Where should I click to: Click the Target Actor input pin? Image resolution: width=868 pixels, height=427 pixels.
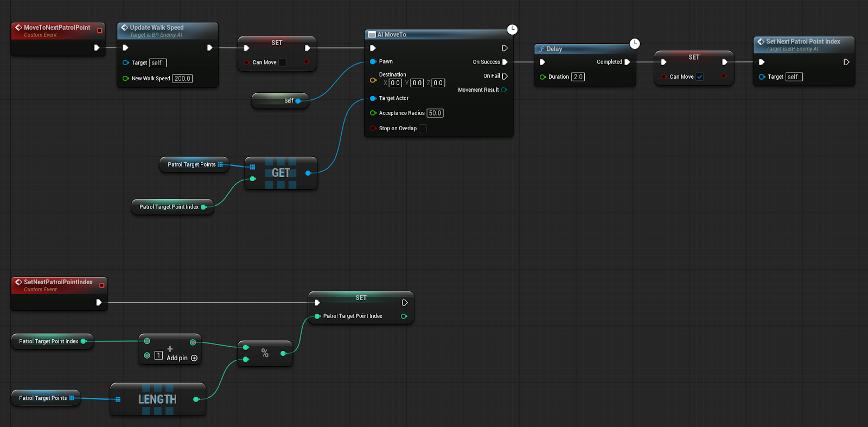pyautogui.click(x=373, y=99)
